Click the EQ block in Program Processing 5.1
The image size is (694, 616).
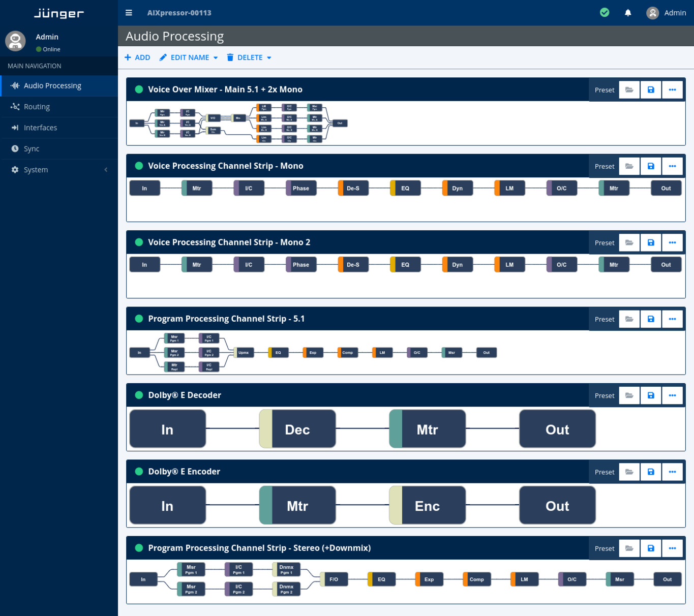pos(278,352)
